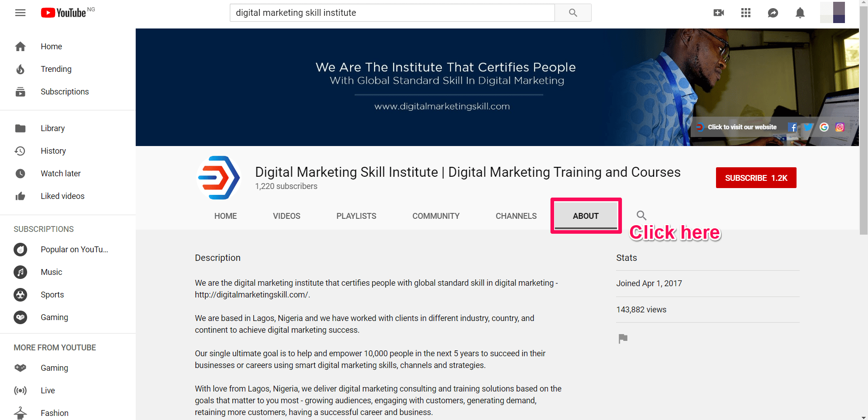Open the hamburger guide menu
The image size is (868, 420).
point(20,13)
